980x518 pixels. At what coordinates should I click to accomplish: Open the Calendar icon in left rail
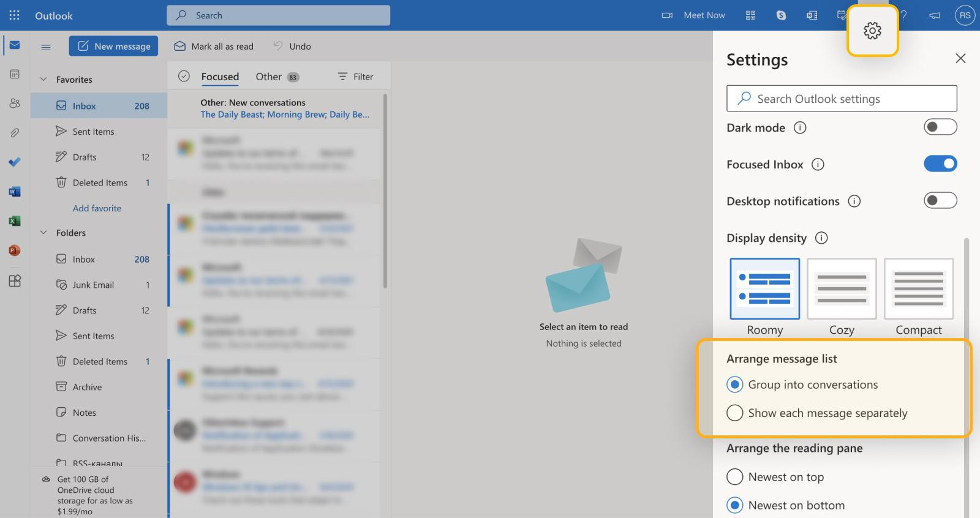pos(15,74)
